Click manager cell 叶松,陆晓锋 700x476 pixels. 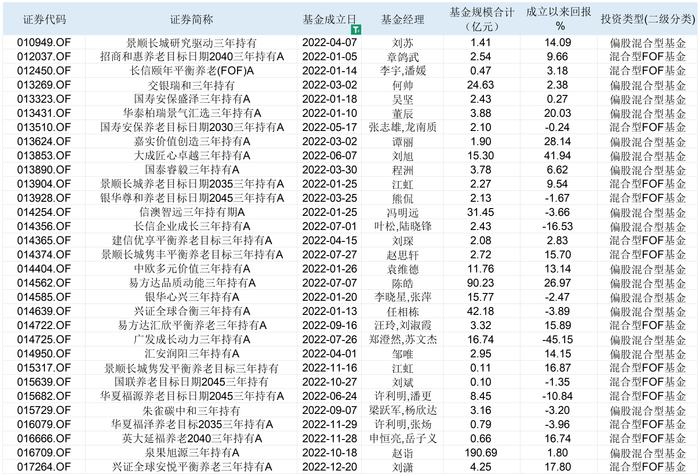click(x=403, y=226)
